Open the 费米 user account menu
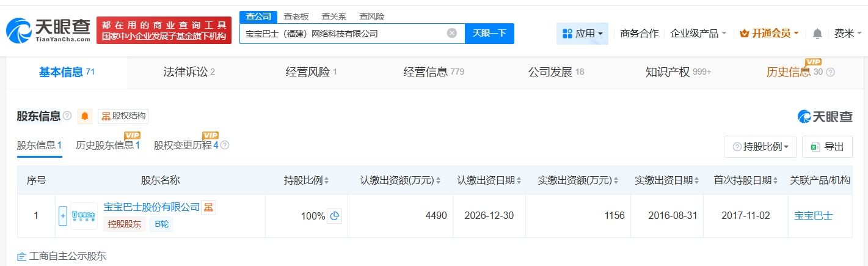 point(848,34)
